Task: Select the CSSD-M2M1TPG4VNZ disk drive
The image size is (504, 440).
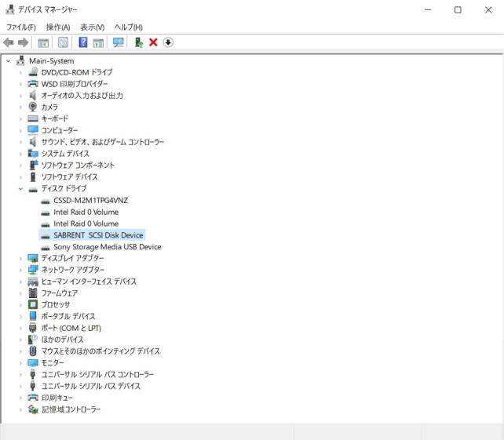Action: pyautogui.click(x=90, y=201)
